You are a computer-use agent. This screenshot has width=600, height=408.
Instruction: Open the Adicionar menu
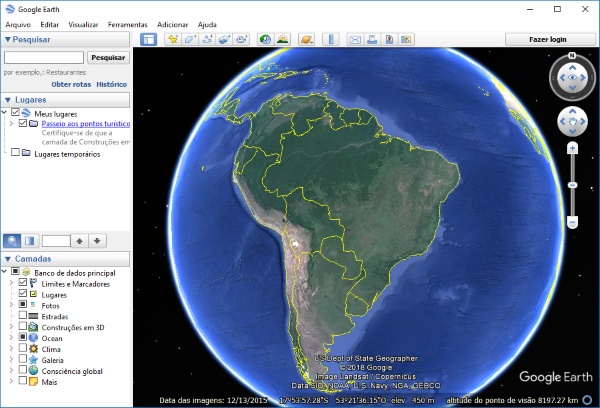tap(173, 24)
